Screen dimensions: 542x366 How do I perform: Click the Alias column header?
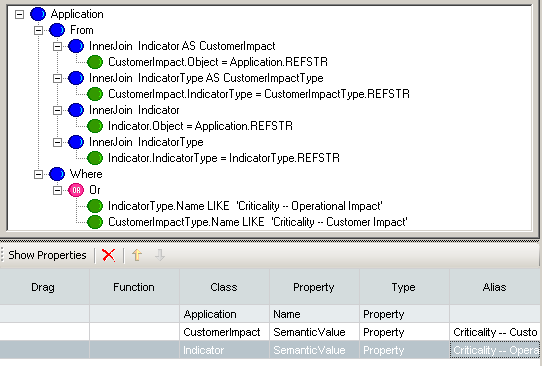(x=495, y=287)
